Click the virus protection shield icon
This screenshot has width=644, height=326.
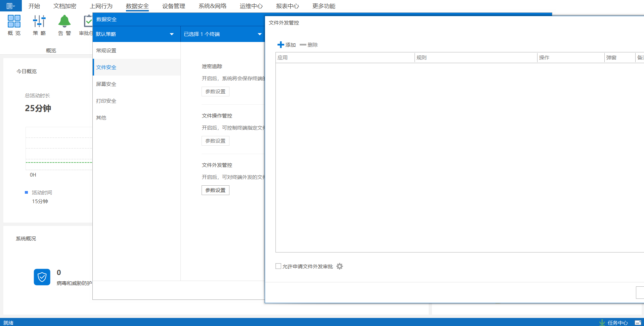click(42, 277)
